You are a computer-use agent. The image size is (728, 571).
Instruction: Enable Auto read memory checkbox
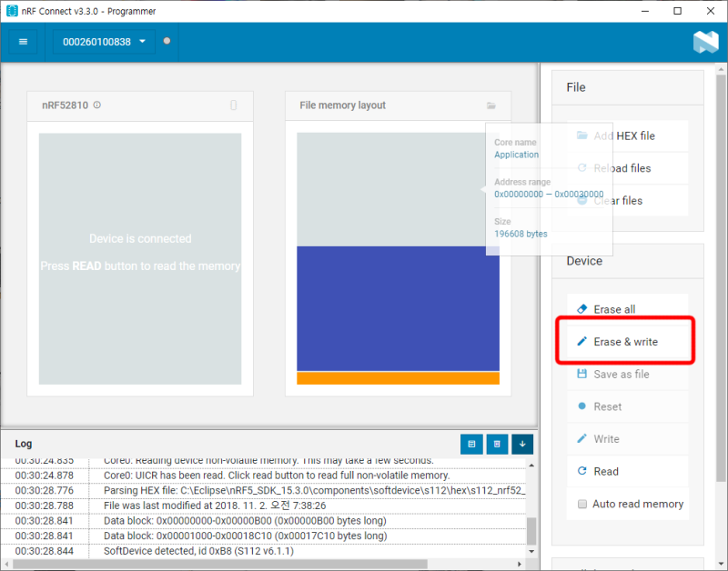[582, 505]
